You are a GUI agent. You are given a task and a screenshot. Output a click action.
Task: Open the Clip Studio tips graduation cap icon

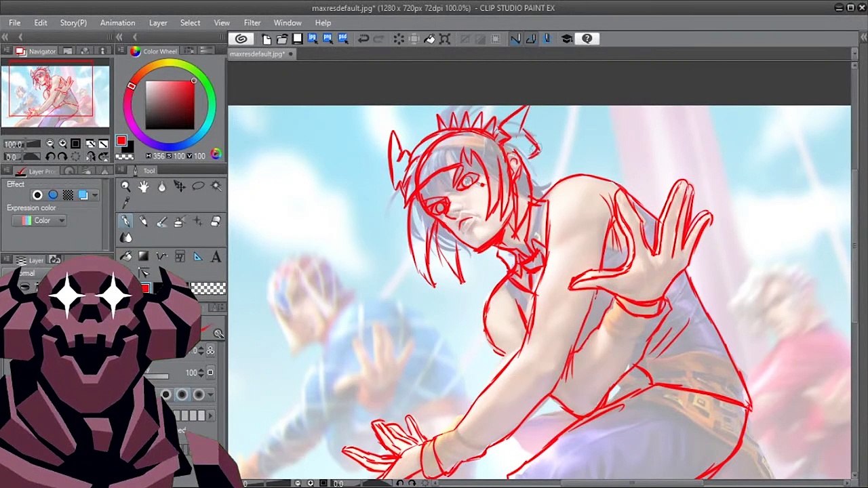pyautogui.click(x=567, y=39)
